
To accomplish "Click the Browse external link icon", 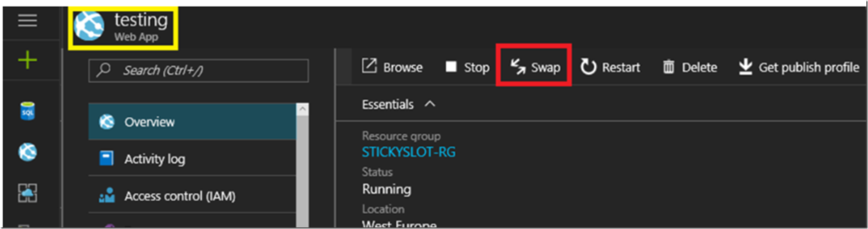I will tap(369, 66).
